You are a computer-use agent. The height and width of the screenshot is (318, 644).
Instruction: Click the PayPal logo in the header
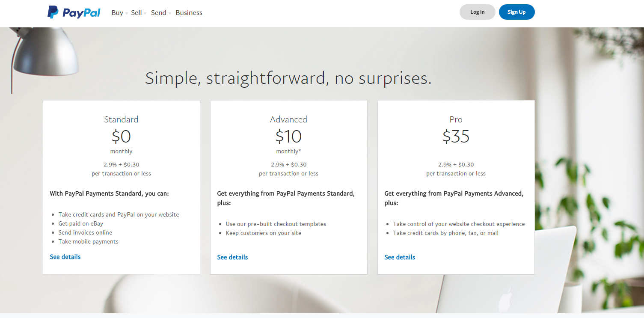coord(73,12)
